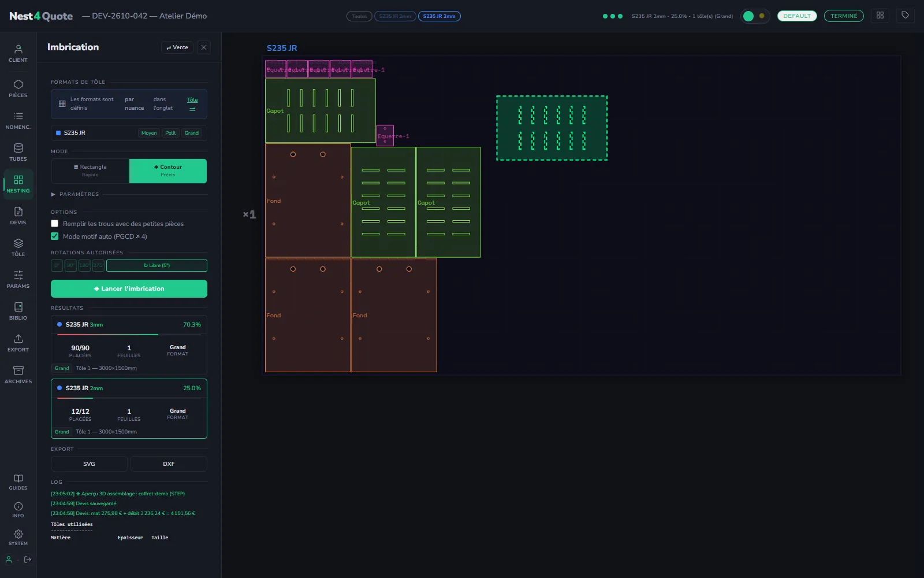
Task: Click the Vente mode switcher
Action: tap(177, 47)
